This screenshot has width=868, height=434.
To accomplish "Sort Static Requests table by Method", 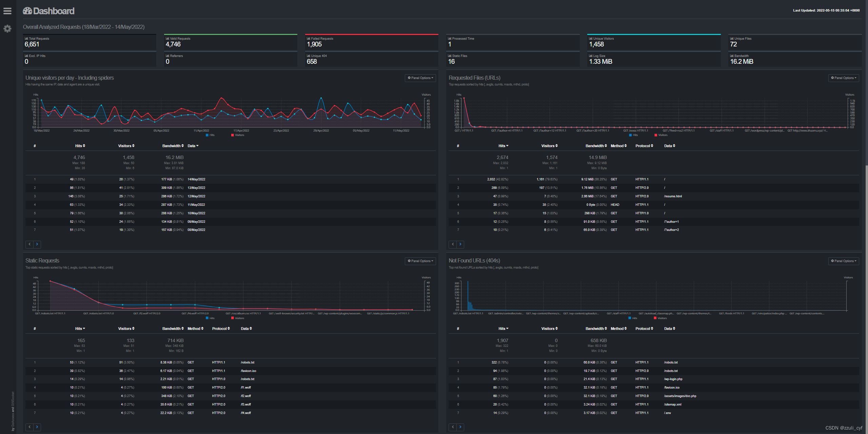I will point(195,329).
